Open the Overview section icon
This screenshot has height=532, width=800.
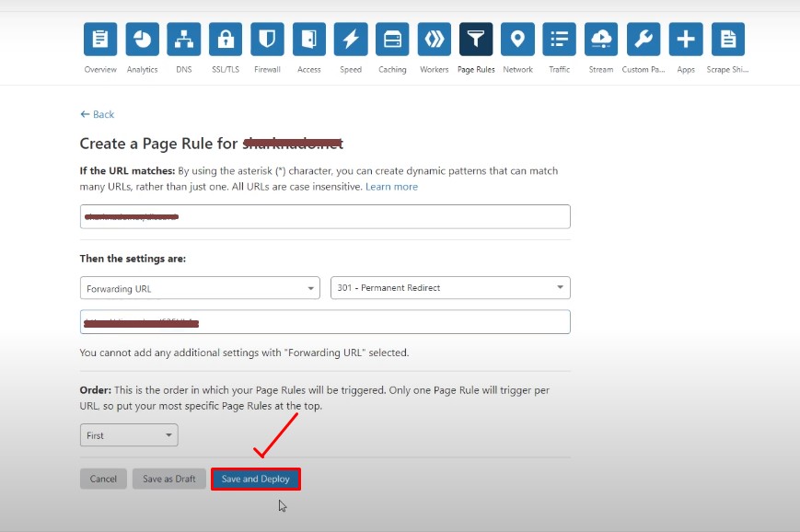100,40
